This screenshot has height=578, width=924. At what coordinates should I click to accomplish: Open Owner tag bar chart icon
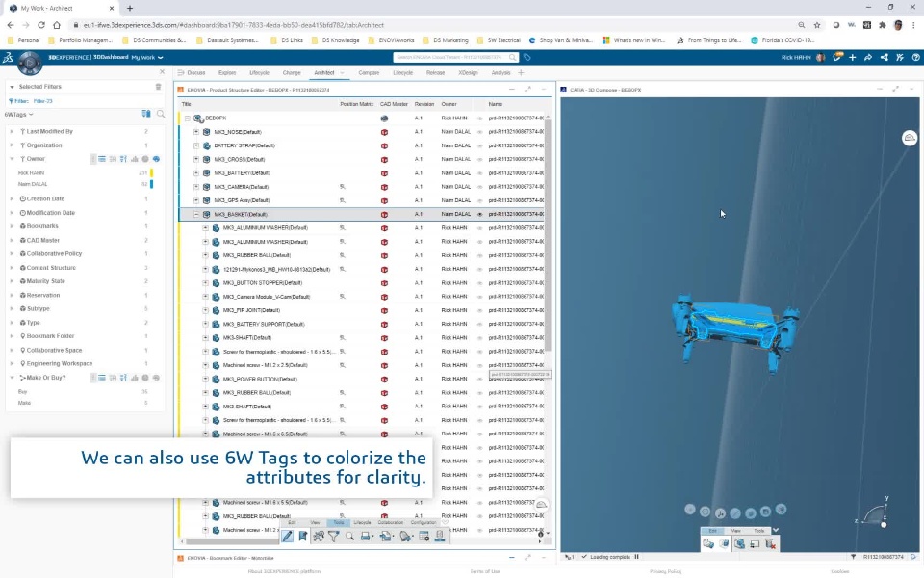(x=135, y=159)
